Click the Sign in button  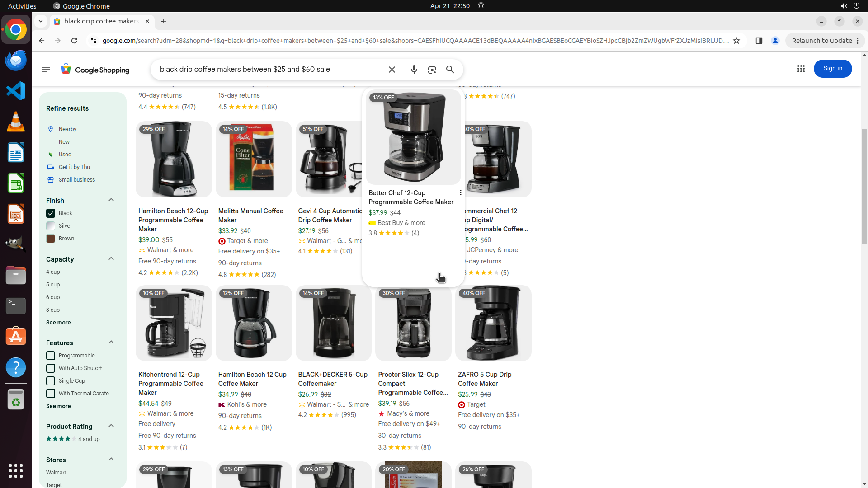832,69
